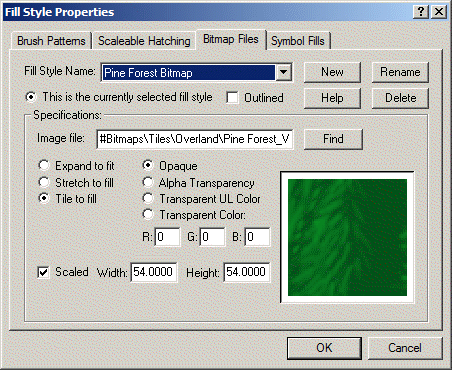Click the pine forest bitmap preview

(x=347, y=237)
